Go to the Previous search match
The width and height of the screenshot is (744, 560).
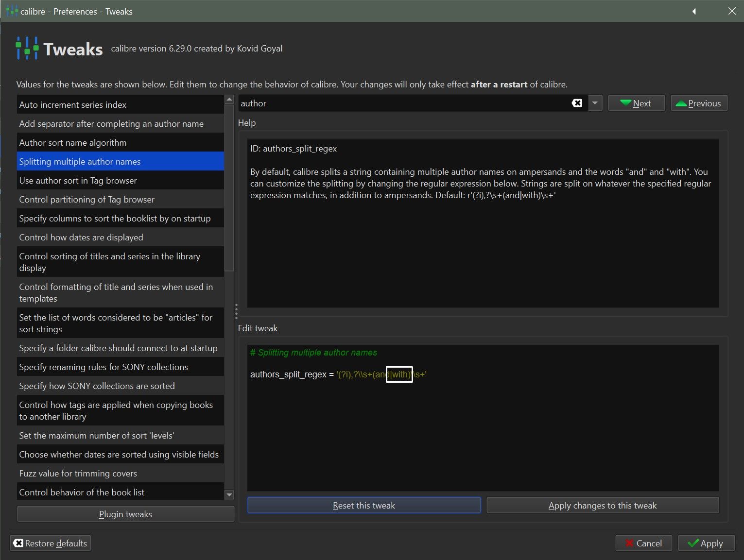[x=699, y=103]
